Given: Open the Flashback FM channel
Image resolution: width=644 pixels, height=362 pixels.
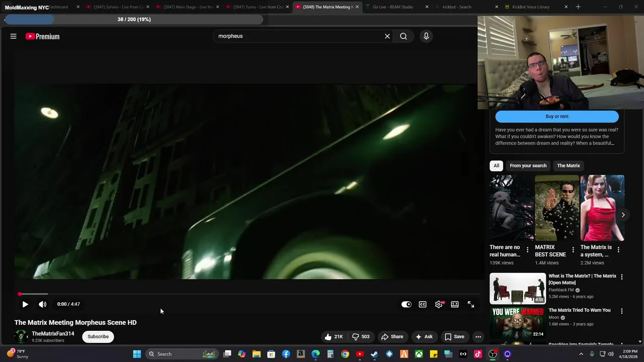Looking at the screenshot, I should click(x=561, y=290).
